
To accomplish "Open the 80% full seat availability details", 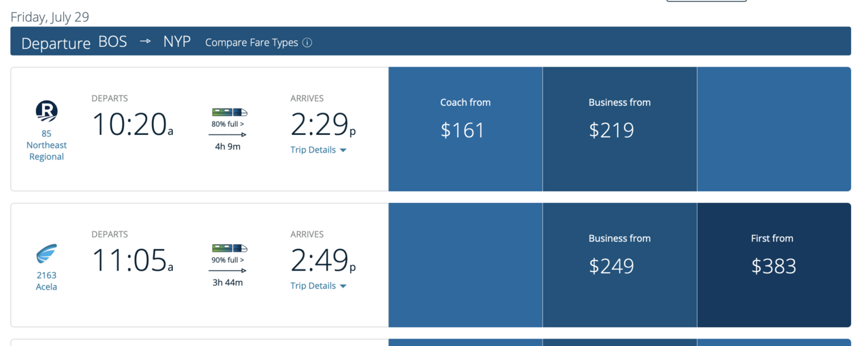I will [x=228, y=124].
